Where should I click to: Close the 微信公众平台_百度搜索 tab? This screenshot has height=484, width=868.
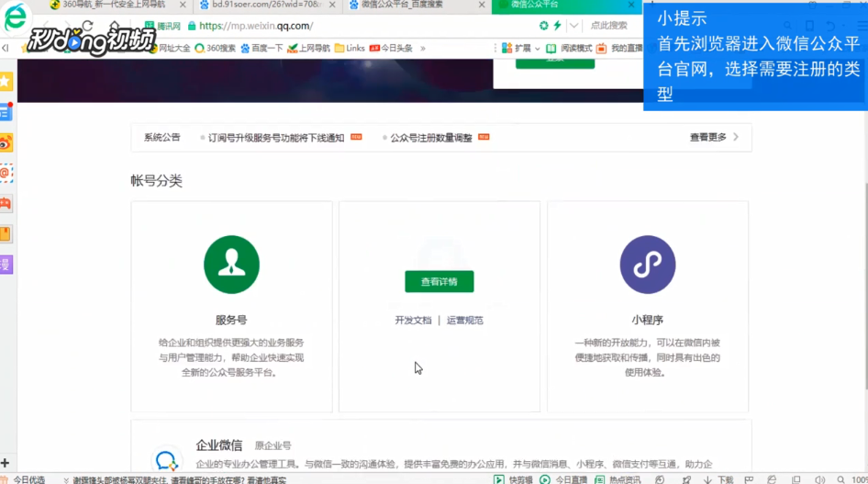pyautogui.click(x=481, y=5)
